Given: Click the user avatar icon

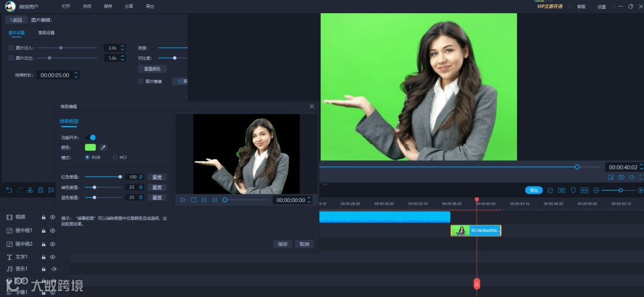Looking at the screenshot, I should tap(10, 7).
